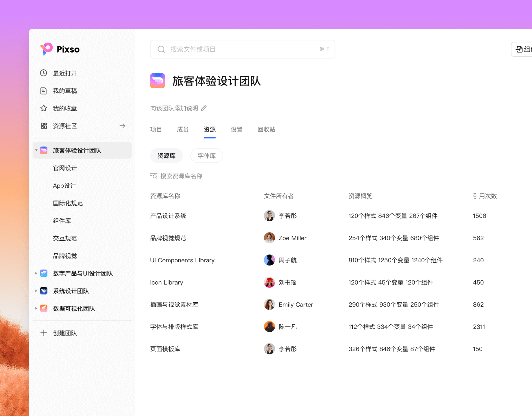Click the 旅客体验设计团队 team avatar icon
The width and height of the screenshot is (532, 416).
(44, 150)
